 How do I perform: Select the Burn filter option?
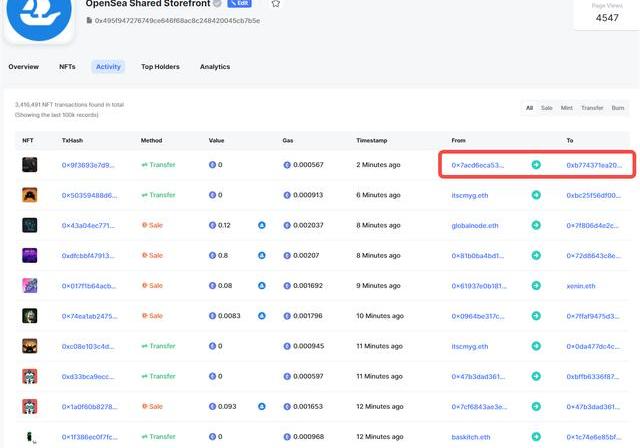coord(618,107)
